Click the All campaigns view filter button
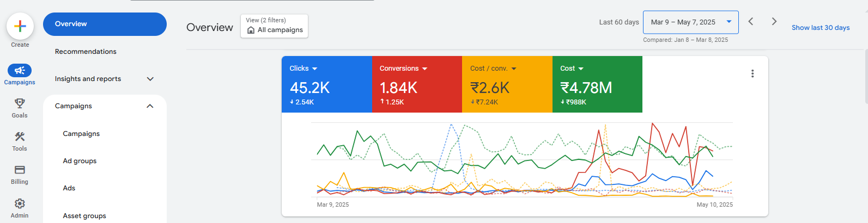868x223 pixels. 274,26
